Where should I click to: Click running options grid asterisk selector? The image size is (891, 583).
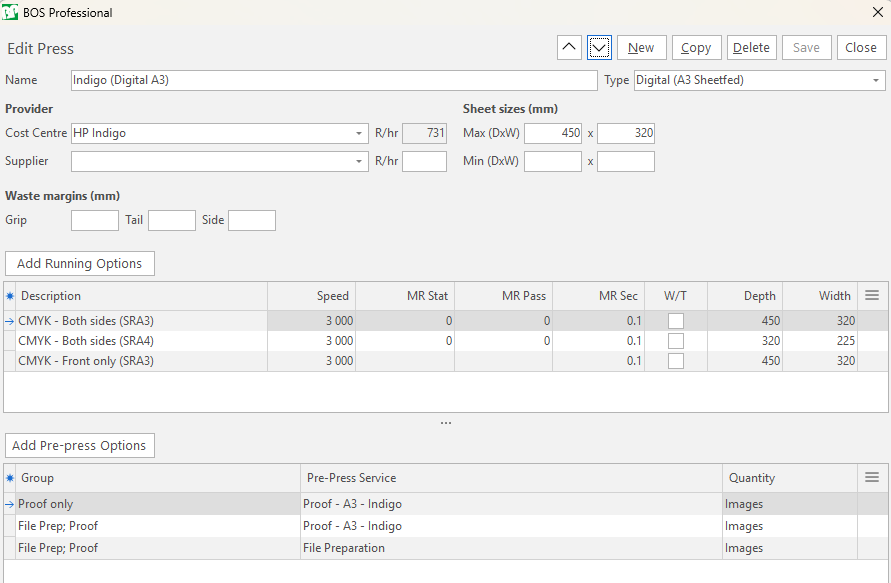pos(10,296)
